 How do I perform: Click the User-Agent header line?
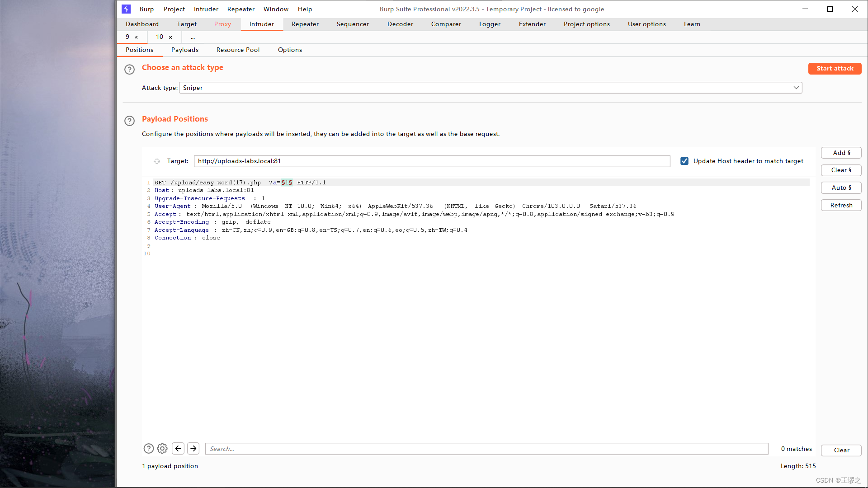pyautogui.click(x=395, y=206)
